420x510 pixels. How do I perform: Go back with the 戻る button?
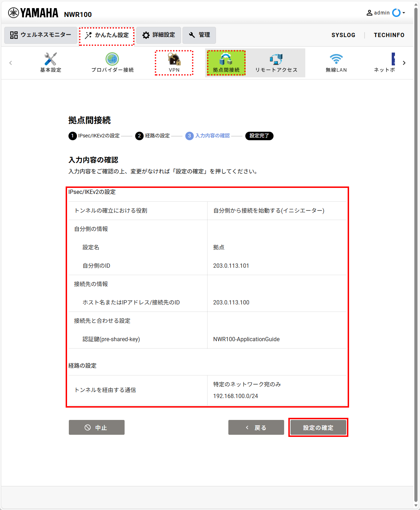click(256, 427)
